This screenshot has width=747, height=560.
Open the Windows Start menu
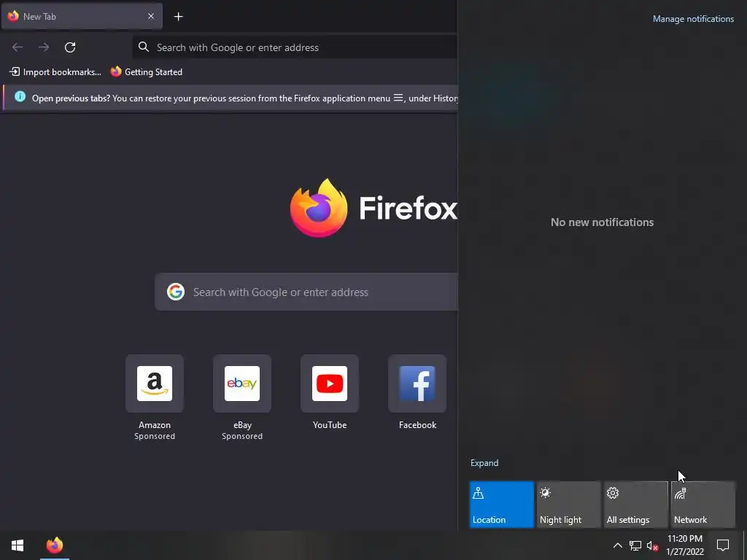(18, 545)
